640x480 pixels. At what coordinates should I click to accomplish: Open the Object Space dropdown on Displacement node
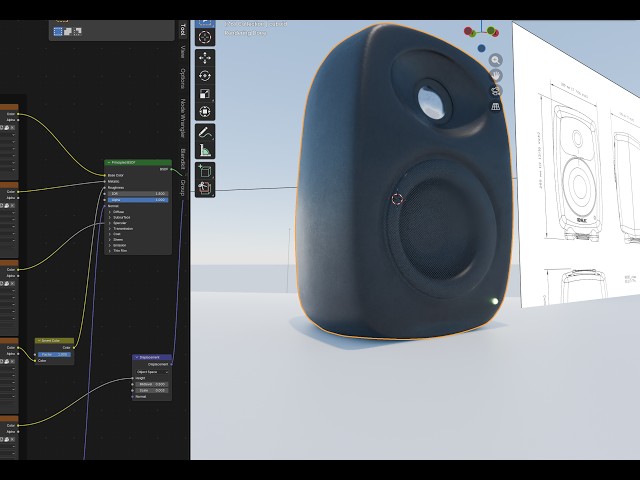pyautogui.click(x=152, y=372)
